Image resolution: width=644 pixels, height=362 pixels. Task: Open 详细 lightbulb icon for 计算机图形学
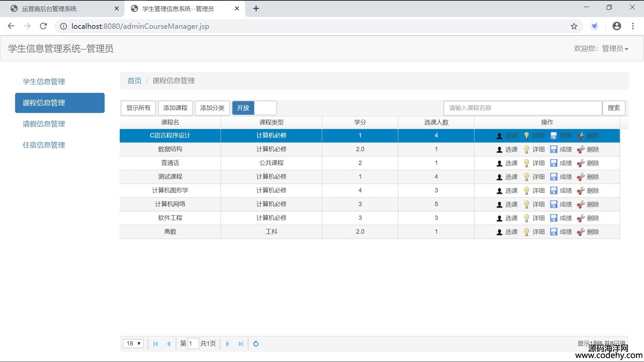click(527, 191)
